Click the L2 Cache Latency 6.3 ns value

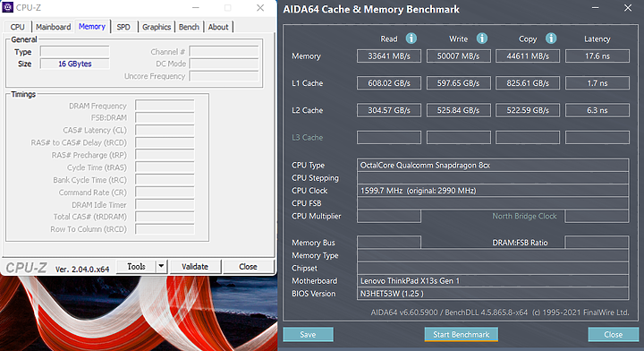[597, 110]
